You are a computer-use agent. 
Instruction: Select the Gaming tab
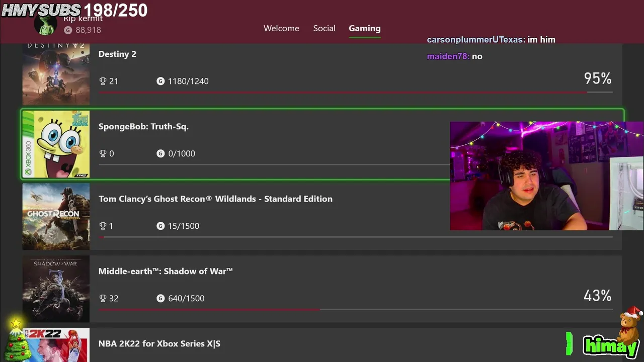[x=364, y=28]
